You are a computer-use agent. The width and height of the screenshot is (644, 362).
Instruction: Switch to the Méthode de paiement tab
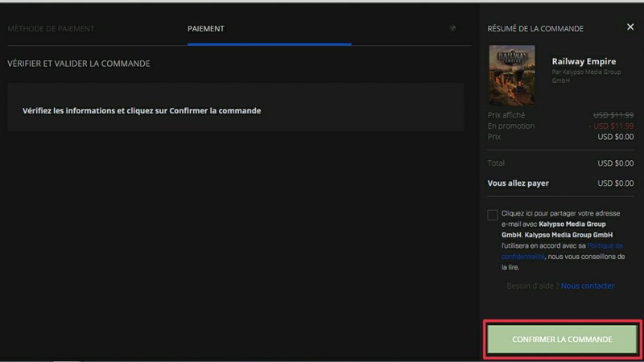point(51,29)
